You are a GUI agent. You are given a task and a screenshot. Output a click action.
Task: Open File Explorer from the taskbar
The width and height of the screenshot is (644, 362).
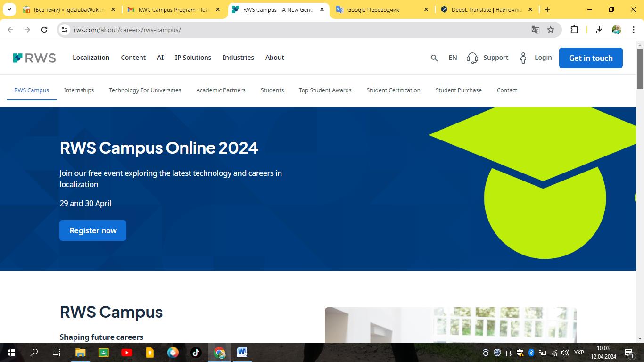click(x=81, y=353)
